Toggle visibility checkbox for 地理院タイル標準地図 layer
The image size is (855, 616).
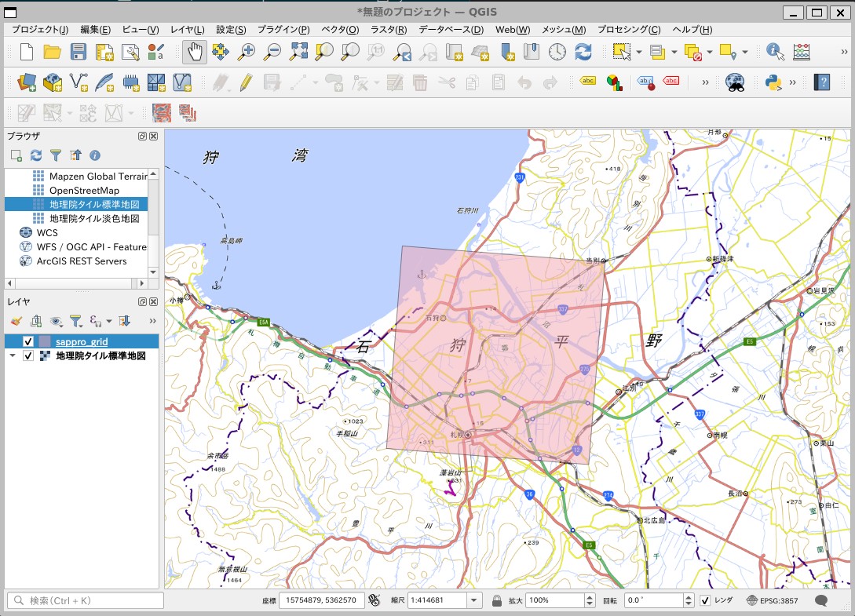point(28,356)
